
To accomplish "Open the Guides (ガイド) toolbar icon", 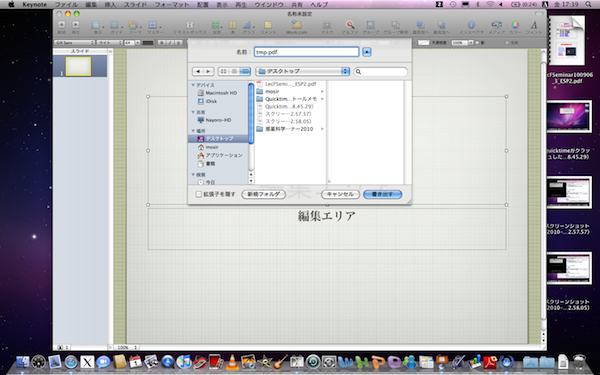I will [115, 26].
